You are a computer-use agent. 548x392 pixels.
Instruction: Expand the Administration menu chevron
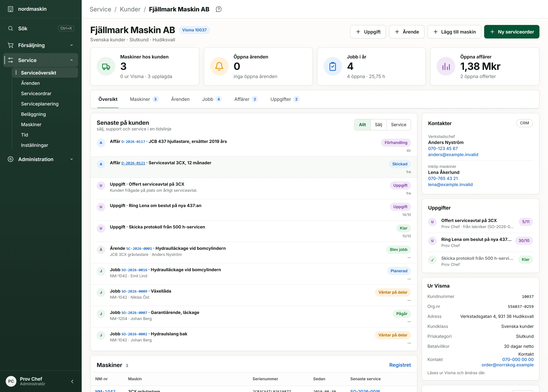coord(72,159)
